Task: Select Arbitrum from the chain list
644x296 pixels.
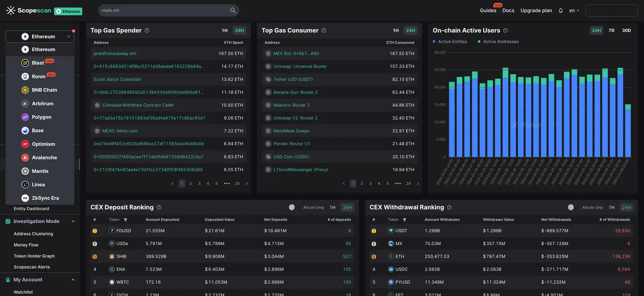Action: (42, 103)
